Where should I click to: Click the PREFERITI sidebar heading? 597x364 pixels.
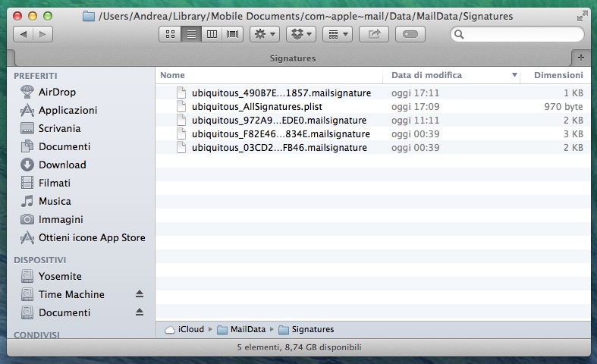pyautogui.click(x=36, y=76)
